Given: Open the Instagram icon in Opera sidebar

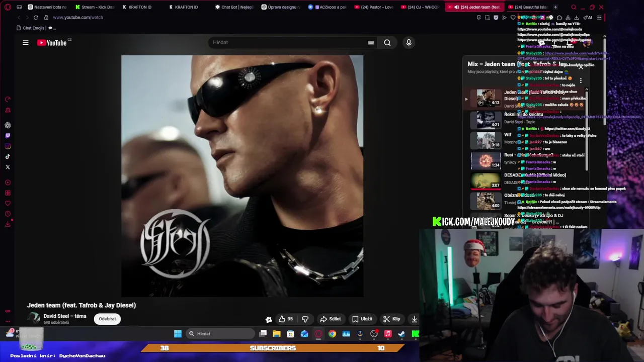Looking at the screenshot, I should tap(8, 146).
